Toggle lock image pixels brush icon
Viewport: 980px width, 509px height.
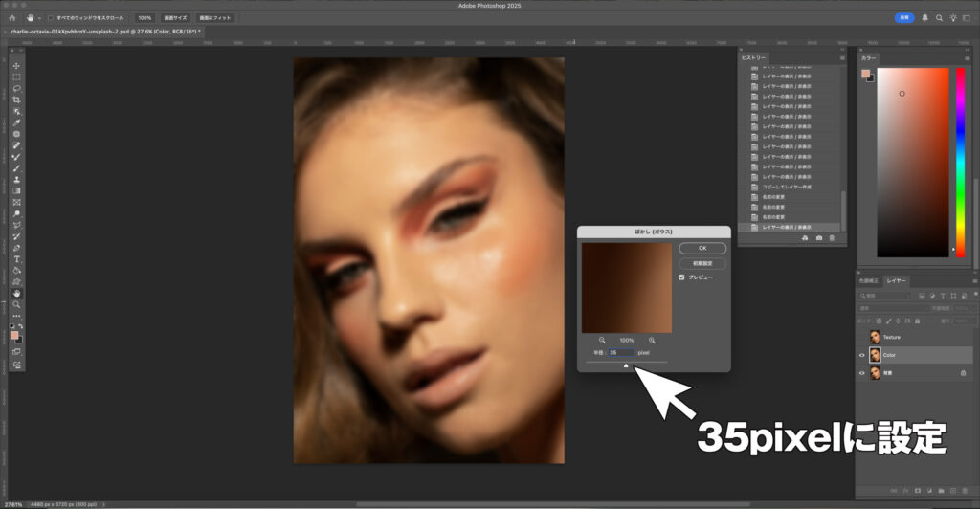click(x=888, y=321)
